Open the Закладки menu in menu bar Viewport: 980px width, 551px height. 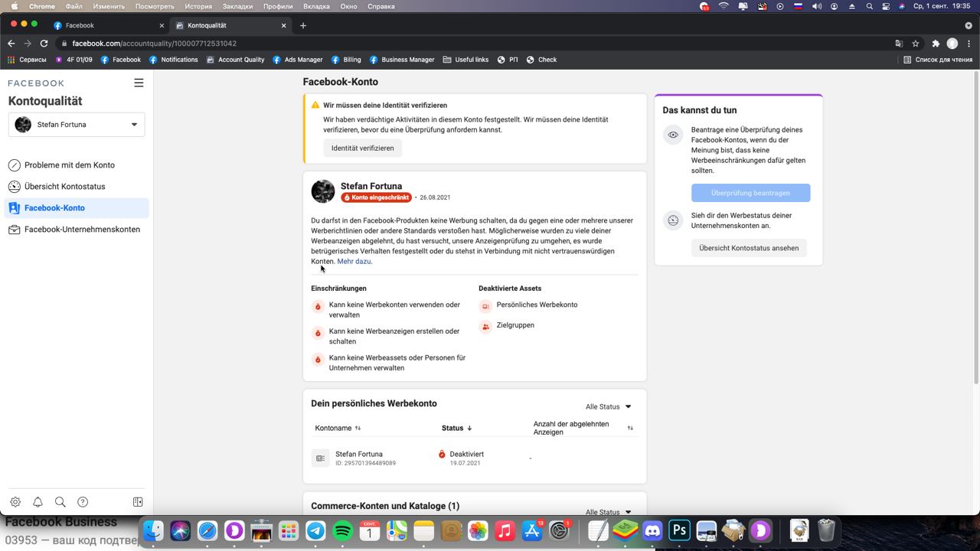237,6
